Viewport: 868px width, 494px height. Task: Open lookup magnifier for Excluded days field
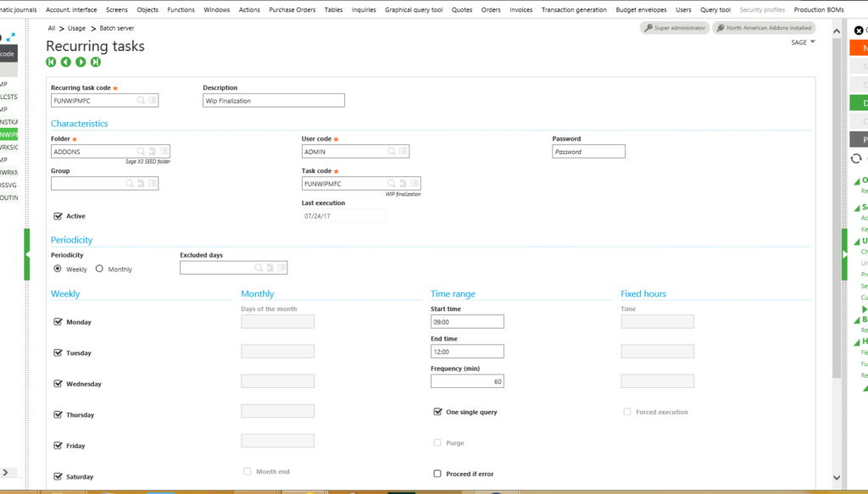click(x=258, y=268)
